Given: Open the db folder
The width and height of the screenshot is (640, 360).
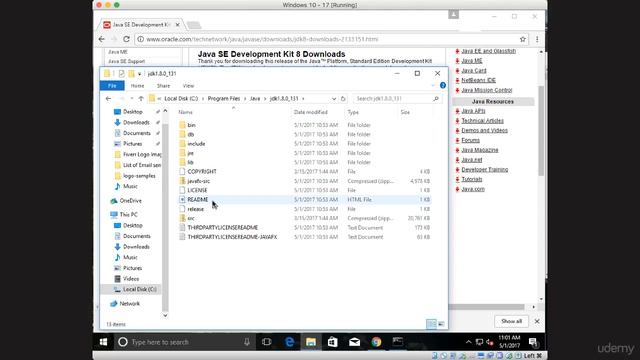Looking at the screenshot, I should pos(191,134).
